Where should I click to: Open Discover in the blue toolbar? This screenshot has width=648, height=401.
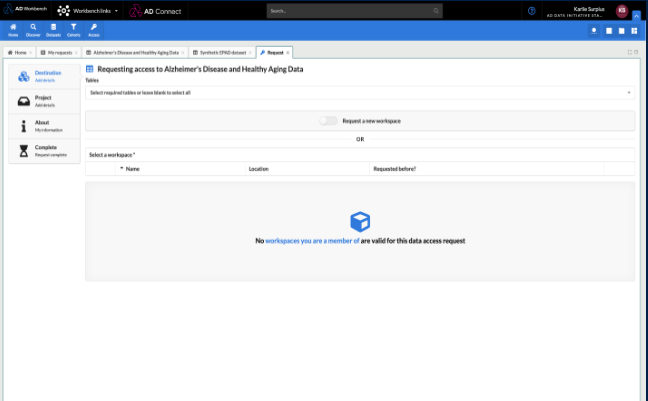33,30
